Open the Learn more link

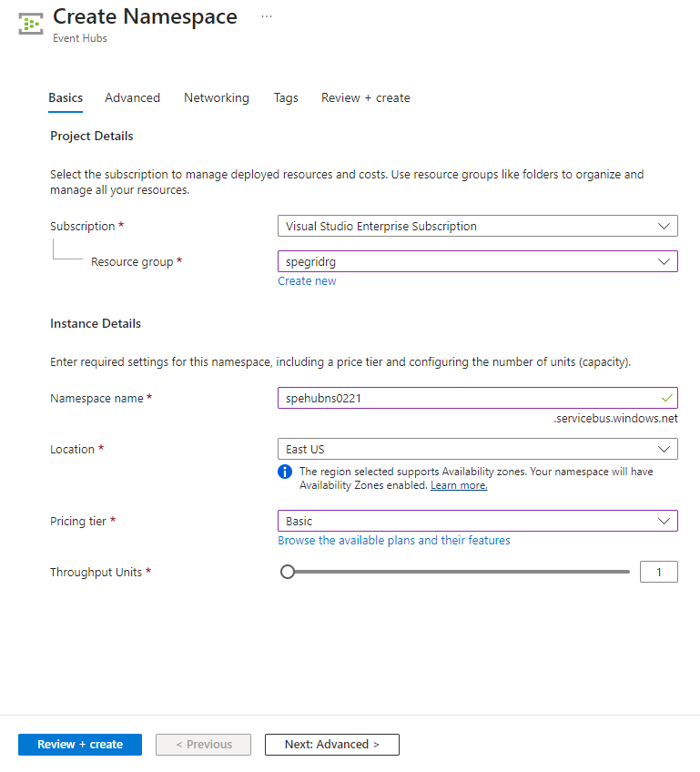click(x=459, y=485)
